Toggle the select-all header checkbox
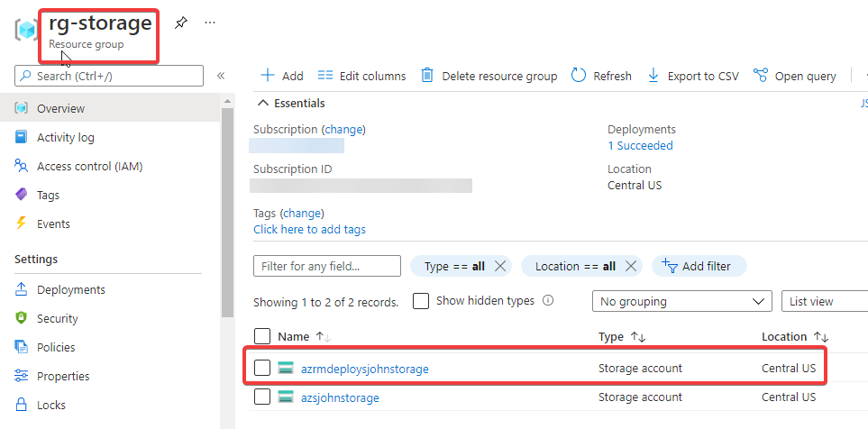Image resolution: width=868 pixels, height=429 pixels. [x=262, y=336]
